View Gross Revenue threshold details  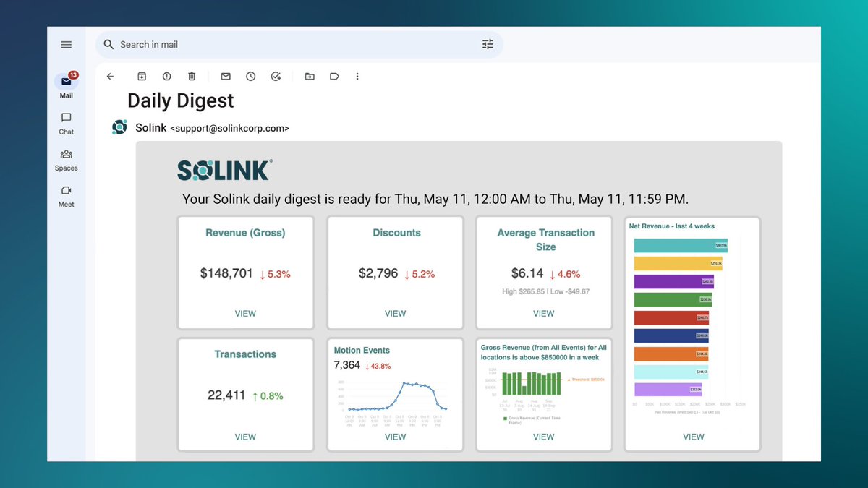click(x=543, y=437)
